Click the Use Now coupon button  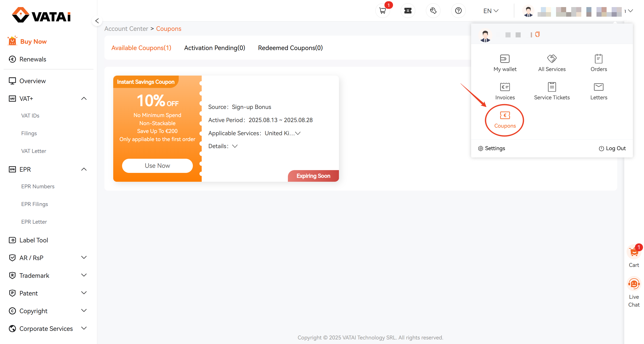(x=157, y=166)
